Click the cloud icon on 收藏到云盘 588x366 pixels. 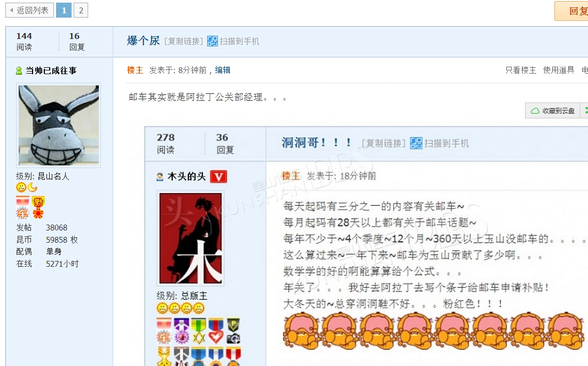[535, 111]
